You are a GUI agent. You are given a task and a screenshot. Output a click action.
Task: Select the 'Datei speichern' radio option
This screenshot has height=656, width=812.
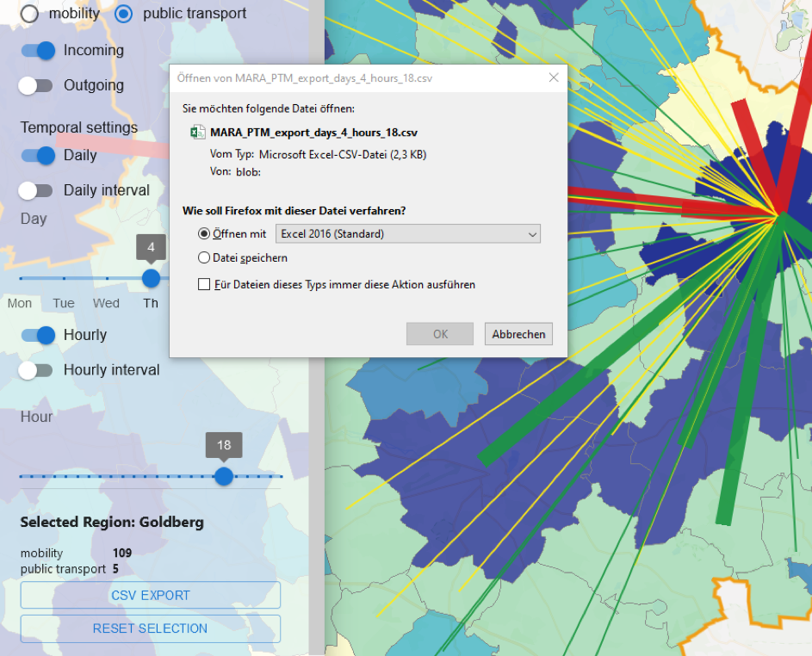[x=204, y=257]
